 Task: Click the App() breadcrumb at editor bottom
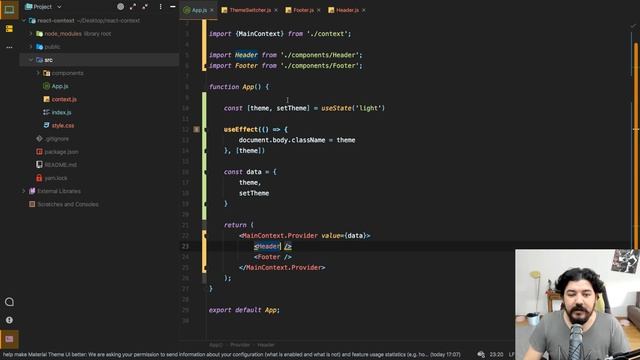click(216, 345)
